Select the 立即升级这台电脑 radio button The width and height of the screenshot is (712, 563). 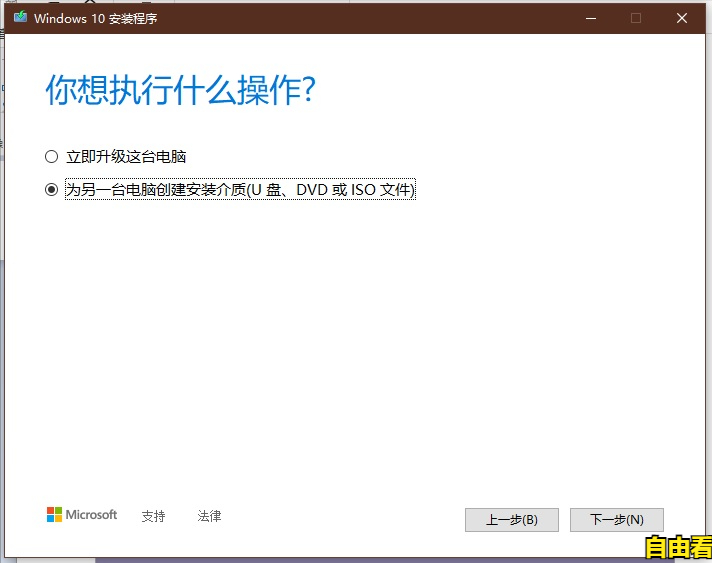point(51,157)
